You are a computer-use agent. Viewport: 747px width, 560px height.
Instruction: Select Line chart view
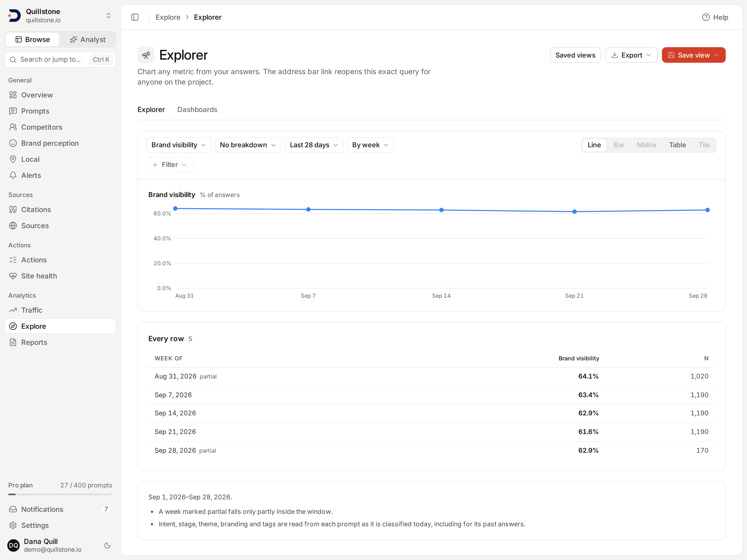click(594, 145)
